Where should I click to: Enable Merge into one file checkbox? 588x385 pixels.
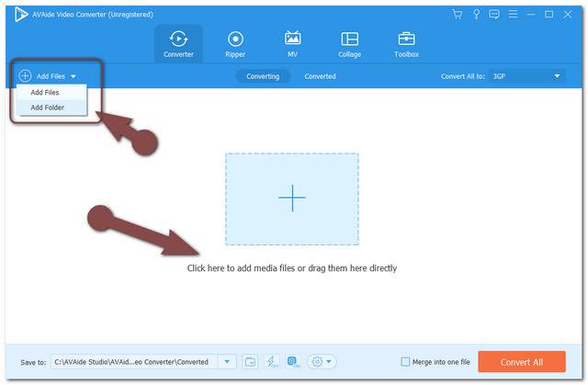[405, 362]
